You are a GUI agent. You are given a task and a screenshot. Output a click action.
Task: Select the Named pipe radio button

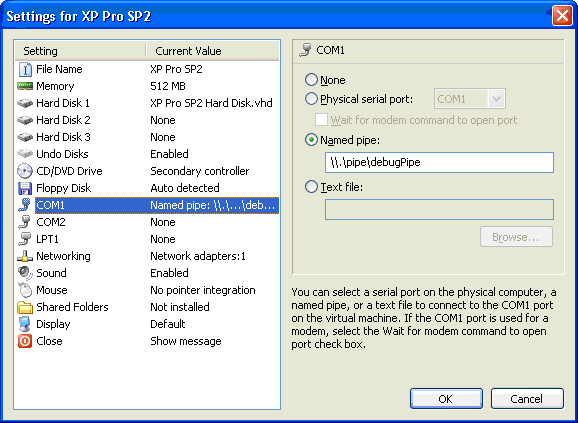(x=311, y=140)
